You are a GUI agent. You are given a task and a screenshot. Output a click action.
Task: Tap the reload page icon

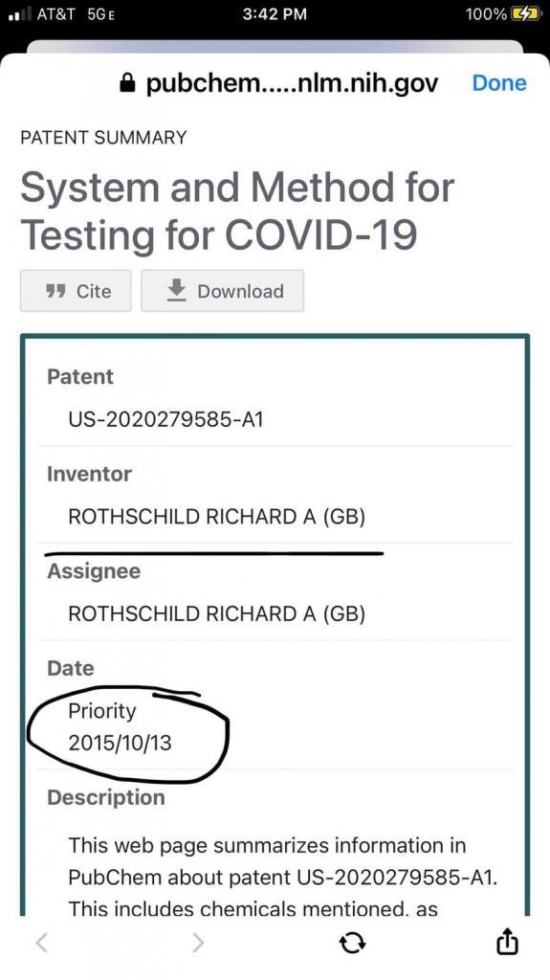click(x=353, y=943)
